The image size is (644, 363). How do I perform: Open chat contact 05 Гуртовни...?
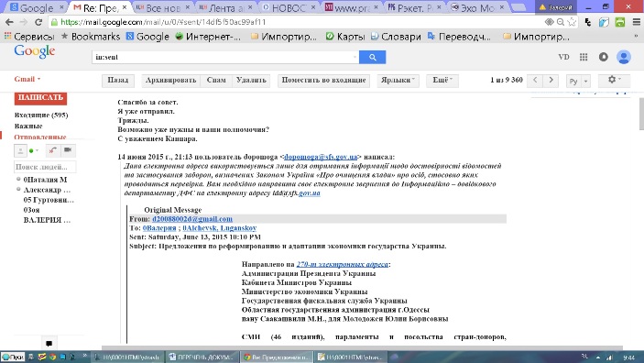48,200
